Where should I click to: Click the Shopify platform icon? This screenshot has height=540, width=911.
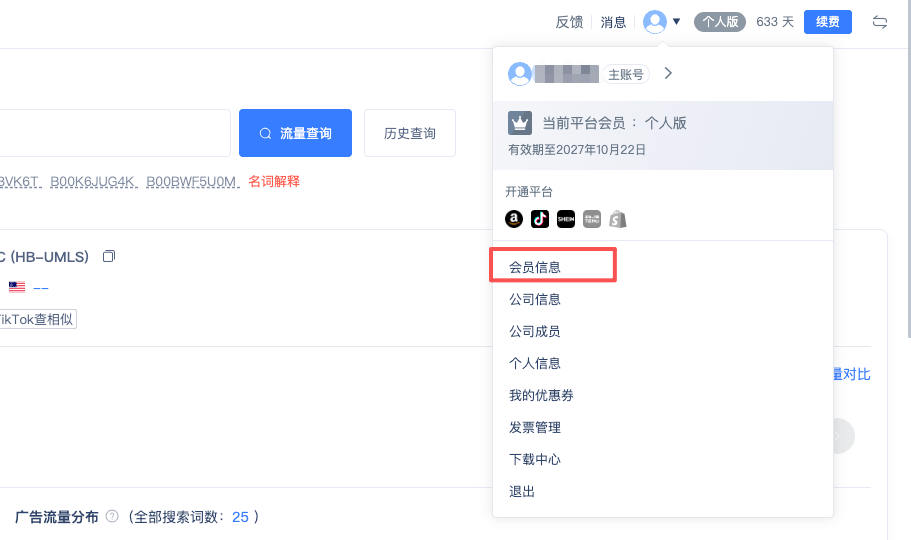[x=618, y=219]
